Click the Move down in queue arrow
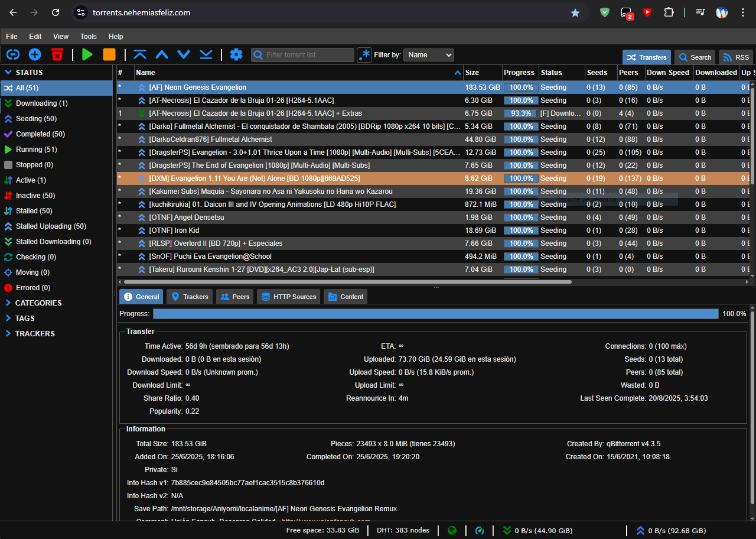 (x=184, y=54)
